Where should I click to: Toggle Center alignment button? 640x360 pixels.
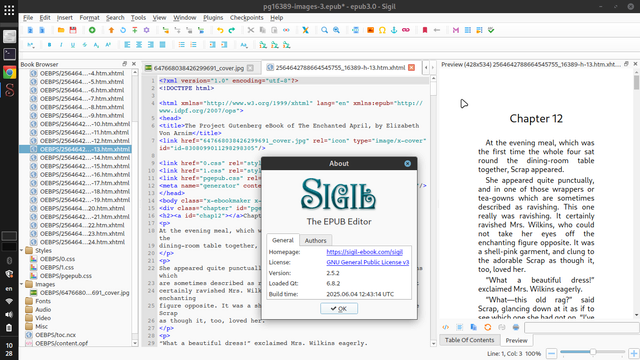[139, 45]
